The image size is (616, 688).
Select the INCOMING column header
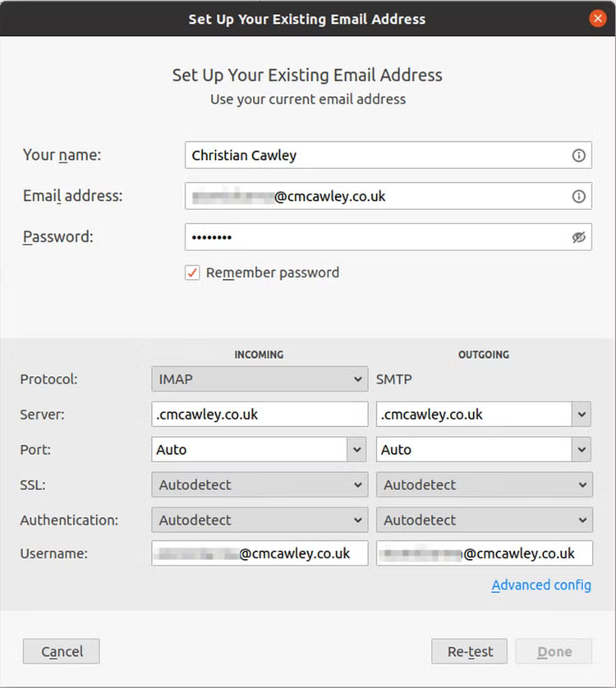(x=259, y=355)
